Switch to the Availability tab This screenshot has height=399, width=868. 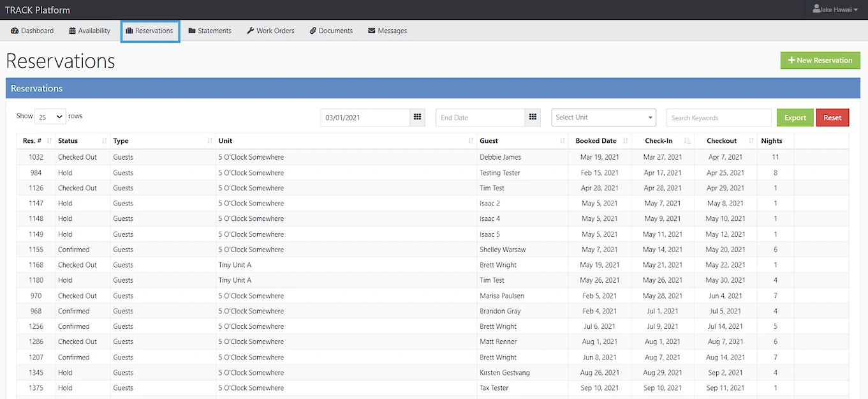(90, 31)
